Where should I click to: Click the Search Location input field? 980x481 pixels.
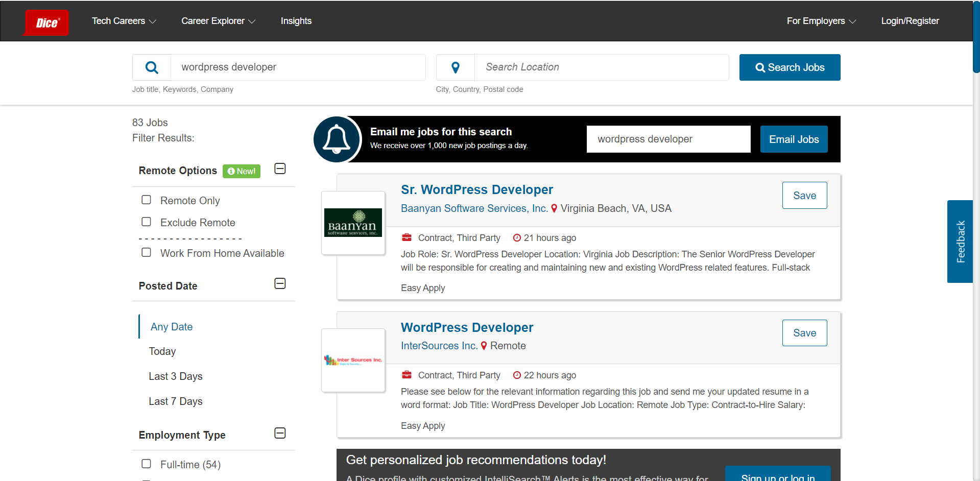(601, 67)
